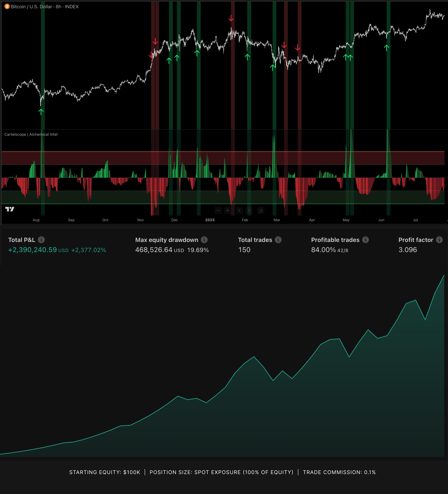
Task: Open the Profit factor info icon
Action: tap(439, 240)
